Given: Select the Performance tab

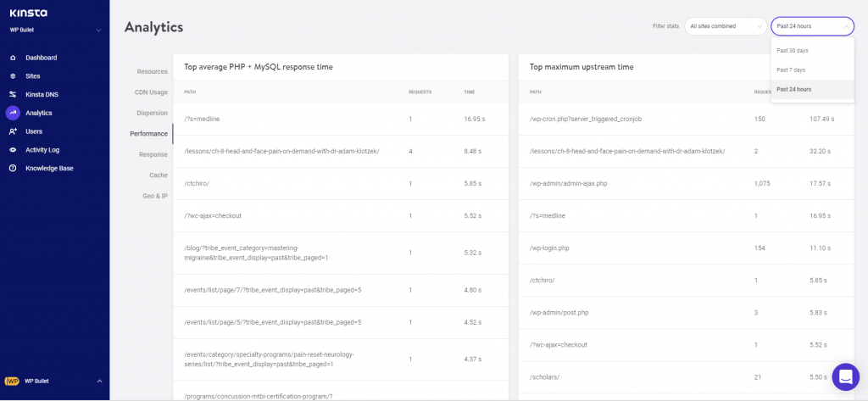Looking at the screenshot, I should (x=149, y=133).
